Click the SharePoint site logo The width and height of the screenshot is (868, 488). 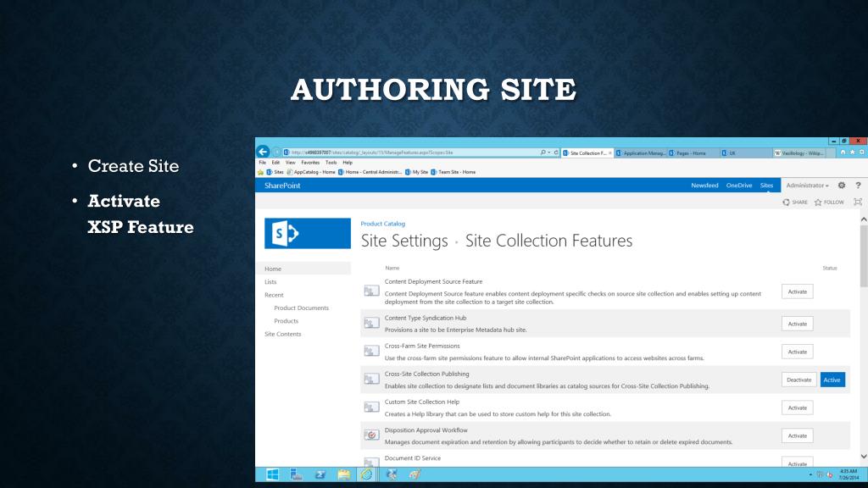coord(307,234)
